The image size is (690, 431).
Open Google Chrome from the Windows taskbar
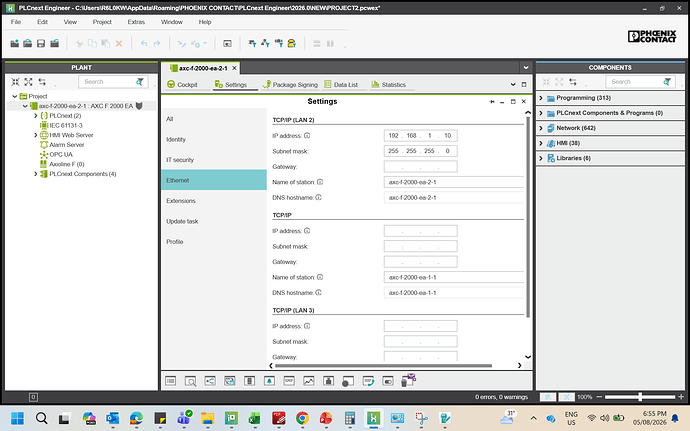pos(302,418)
